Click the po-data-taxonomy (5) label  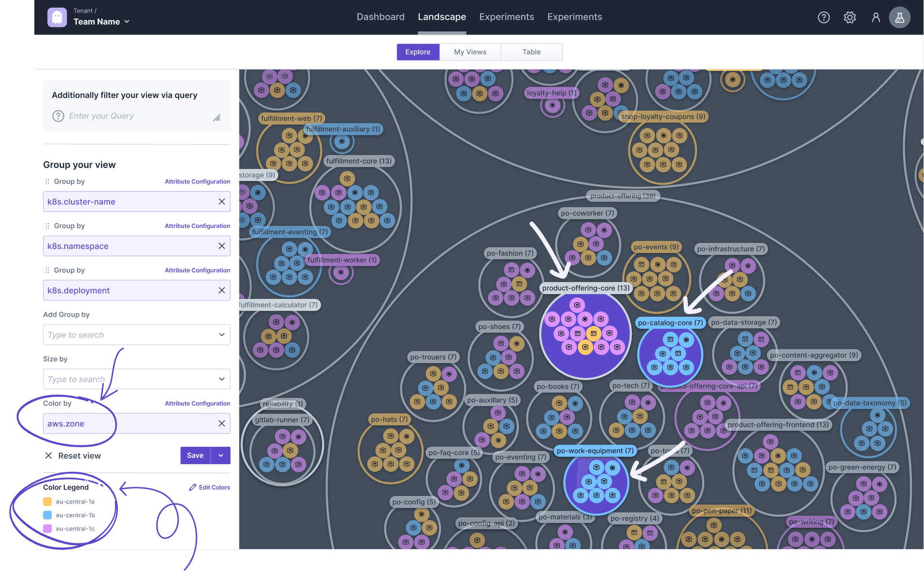pos(870,403)
